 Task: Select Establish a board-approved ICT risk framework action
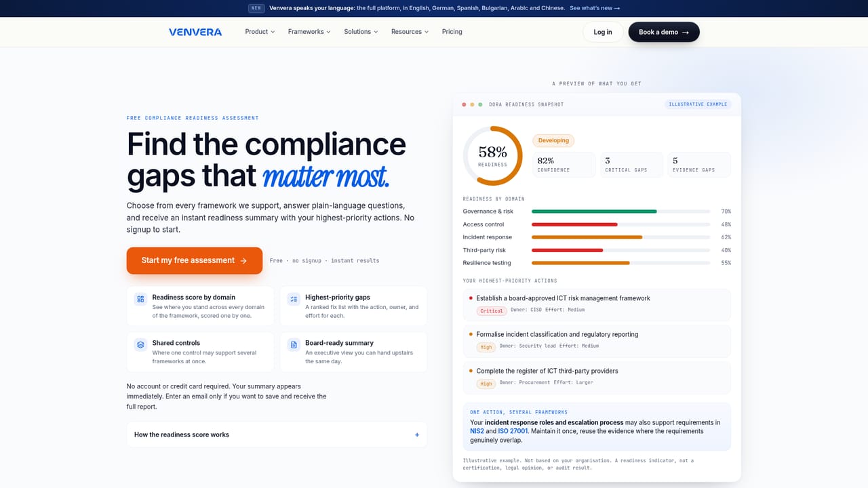[597, 304]
